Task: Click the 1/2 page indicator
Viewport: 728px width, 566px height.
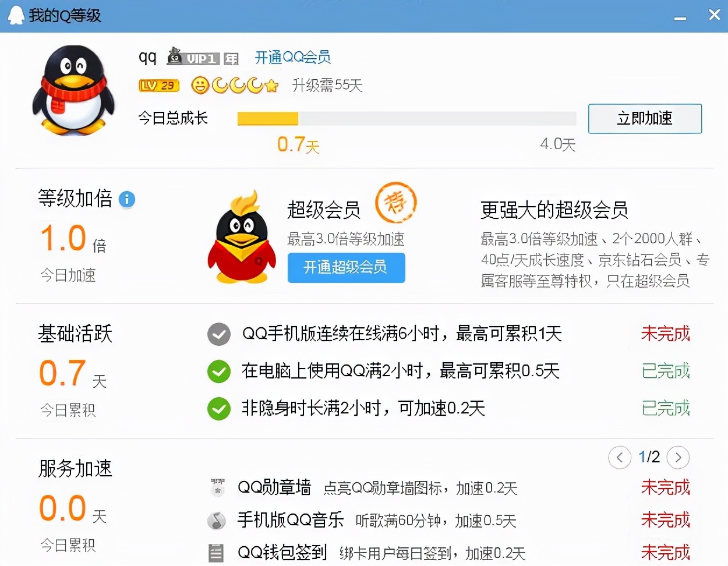Action: point(649,457)
